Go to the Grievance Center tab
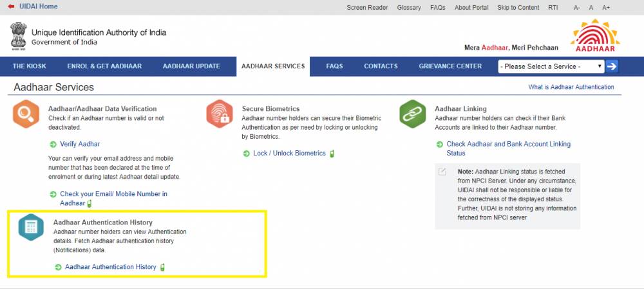 tap(450, 66)
